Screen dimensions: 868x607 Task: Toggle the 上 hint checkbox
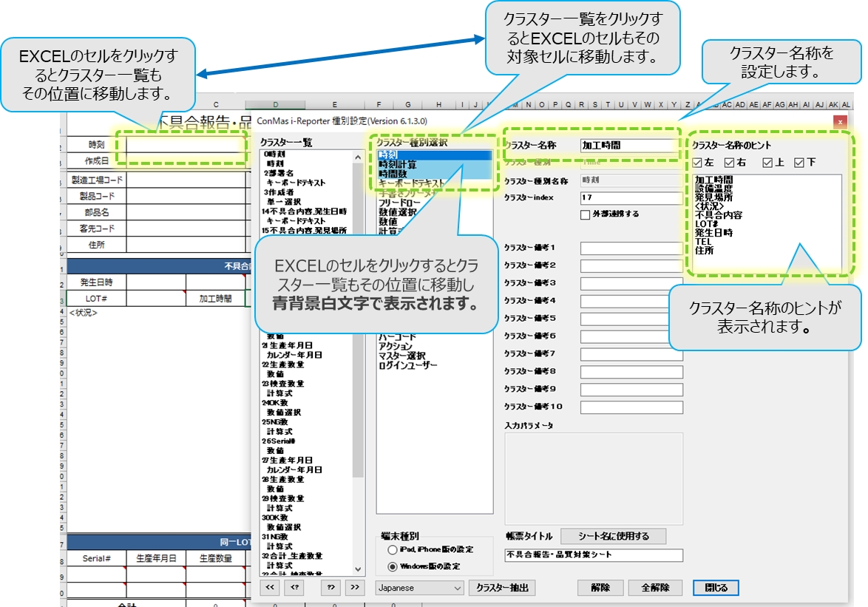(767, 162)
